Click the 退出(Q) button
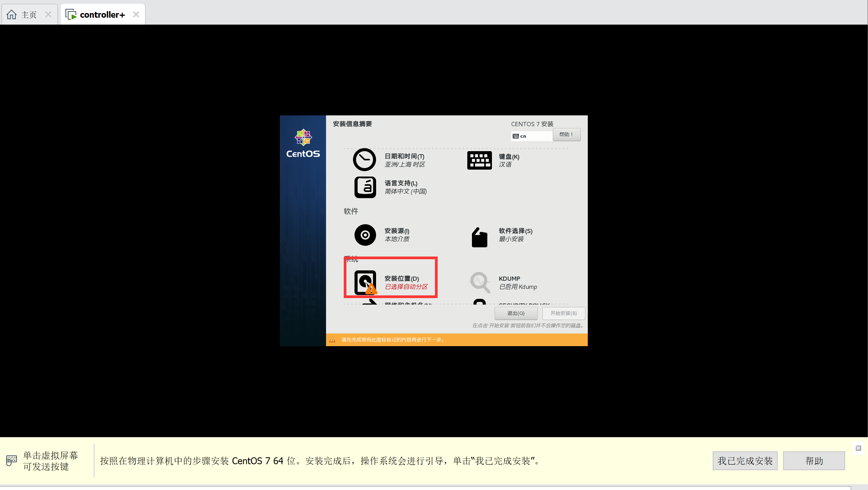The height and width of the screenshot is (490, 868). tap(516, 313)
